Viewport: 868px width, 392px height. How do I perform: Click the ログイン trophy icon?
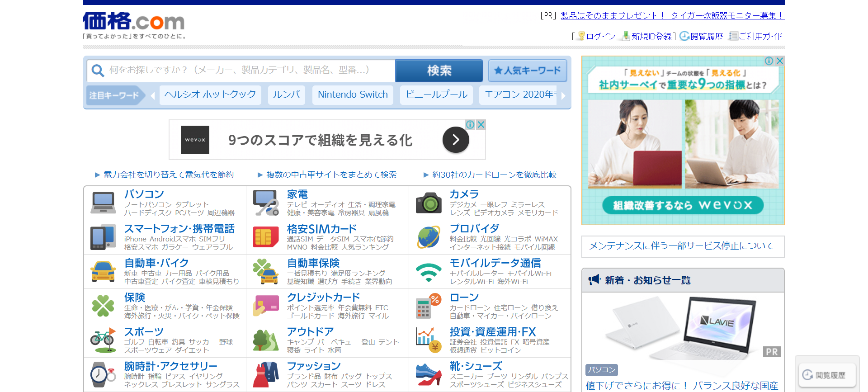(x=581, y=36)
